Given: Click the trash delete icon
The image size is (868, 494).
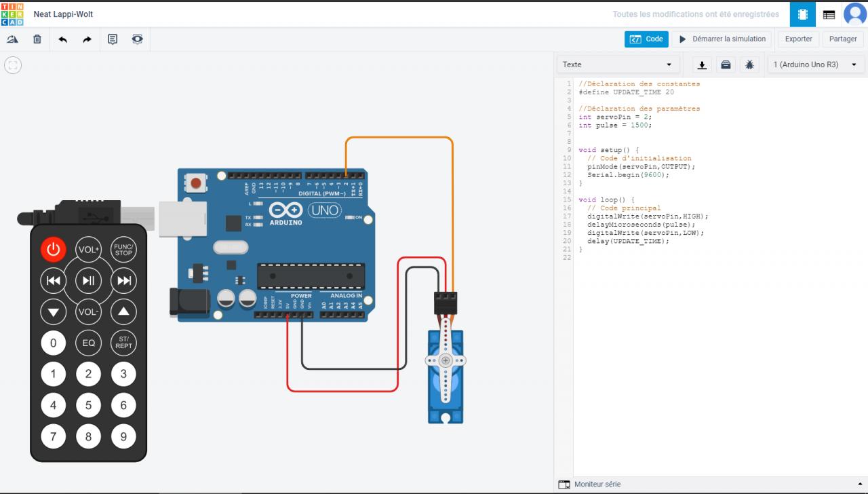Looking at the screenshot, I should (37, 39).
